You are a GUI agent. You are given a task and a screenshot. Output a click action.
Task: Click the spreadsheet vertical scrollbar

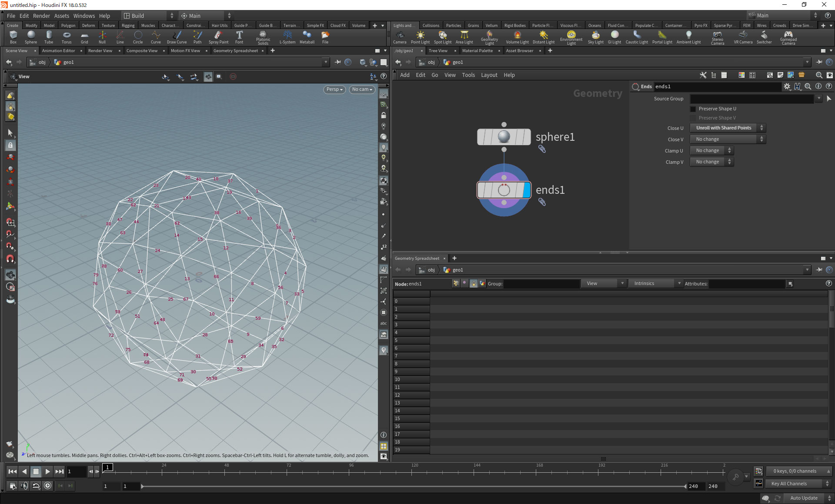832,309
